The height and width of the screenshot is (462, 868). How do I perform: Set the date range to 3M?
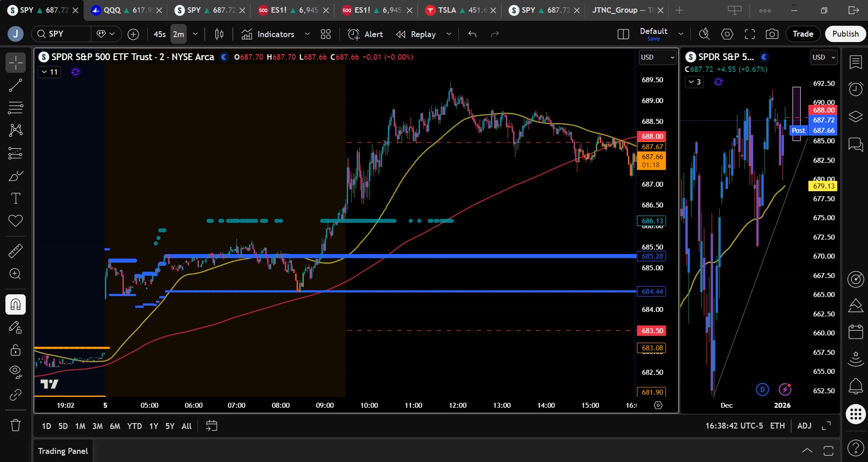97,426
